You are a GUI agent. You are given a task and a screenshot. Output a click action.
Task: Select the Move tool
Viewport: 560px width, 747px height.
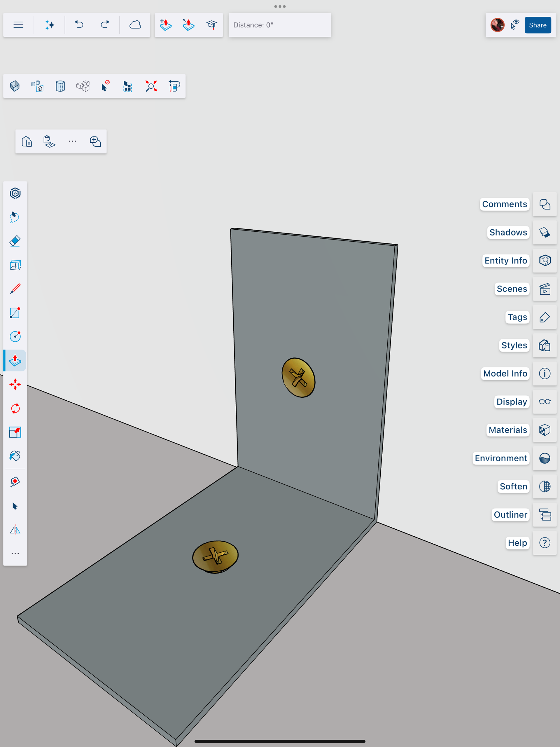click(15, 385)
